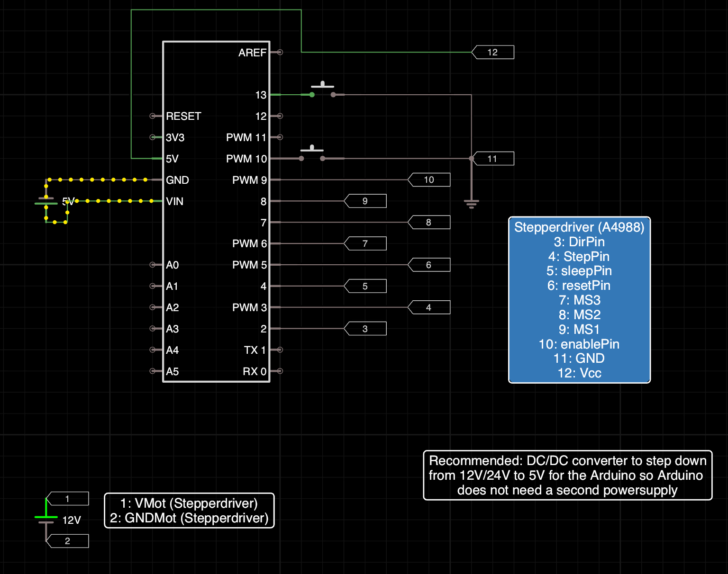The image size is (728, 574).
Task: Click the A0 pin terminal
Action: point(153,265)
